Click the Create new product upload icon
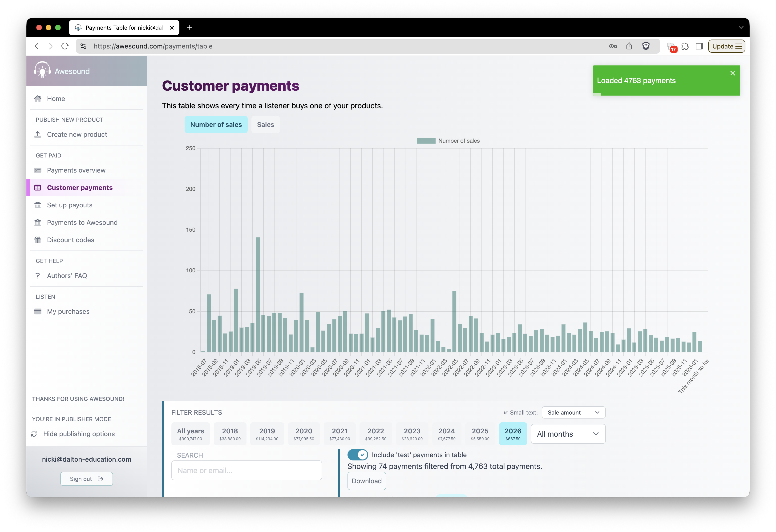This screenshot has width=776, height=532. [38, 134]
